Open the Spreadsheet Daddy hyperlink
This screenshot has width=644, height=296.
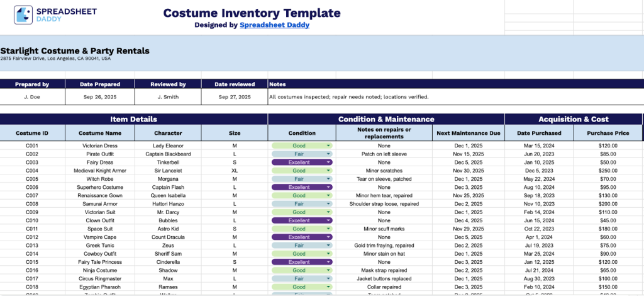(274, 25)
